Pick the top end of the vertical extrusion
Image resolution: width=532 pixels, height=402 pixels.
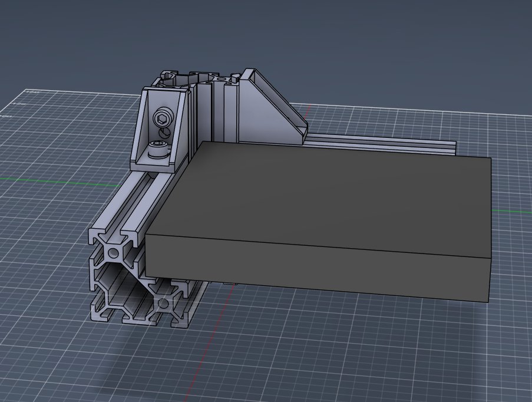pyautogui.click(x=197, y=79)
